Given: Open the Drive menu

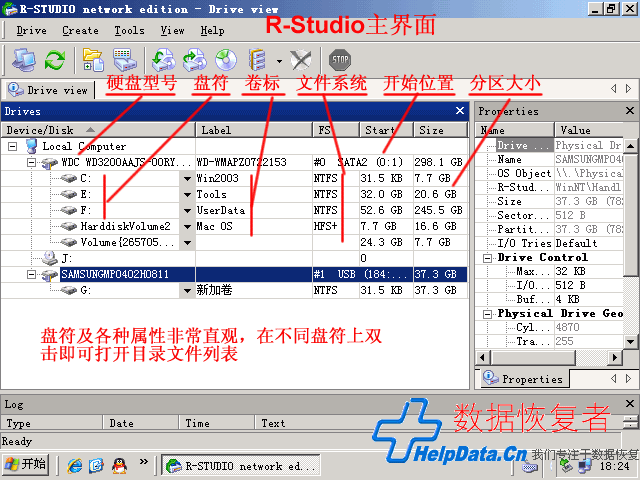Looking at the screenshot, I should (31, 30).
